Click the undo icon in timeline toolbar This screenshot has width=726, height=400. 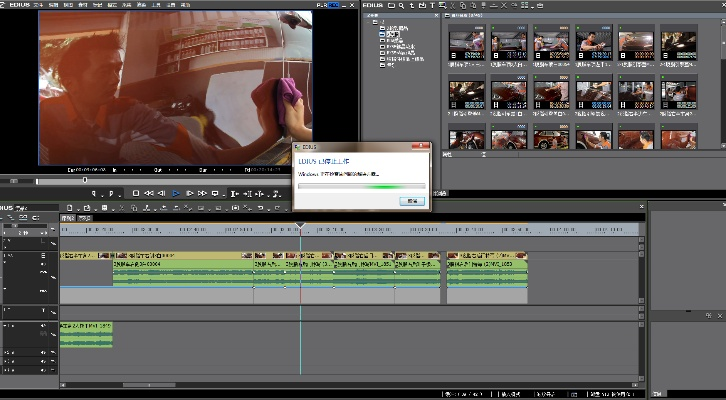coord(259,207)
